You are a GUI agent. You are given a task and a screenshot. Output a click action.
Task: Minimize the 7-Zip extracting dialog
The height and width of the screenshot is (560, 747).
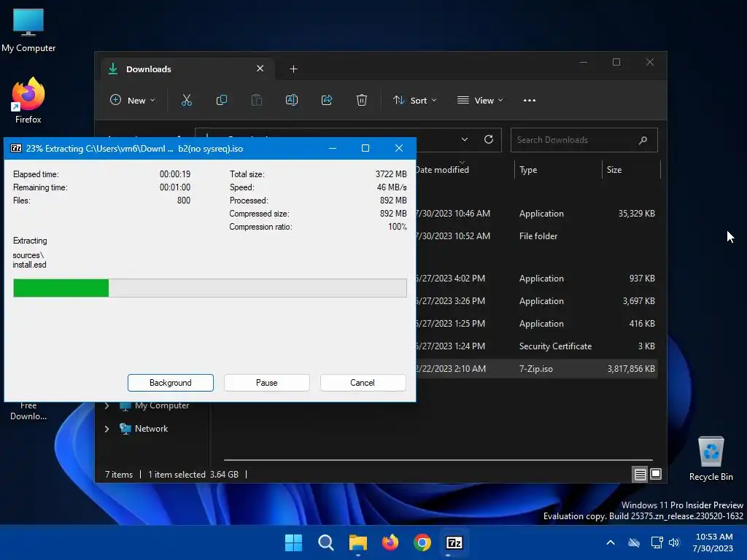(333, 148)
